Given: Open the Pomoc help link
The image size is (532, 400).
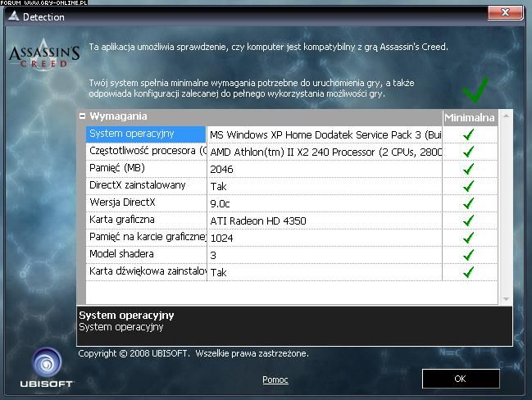Looking at the screenshot, I should click(275, 380).
